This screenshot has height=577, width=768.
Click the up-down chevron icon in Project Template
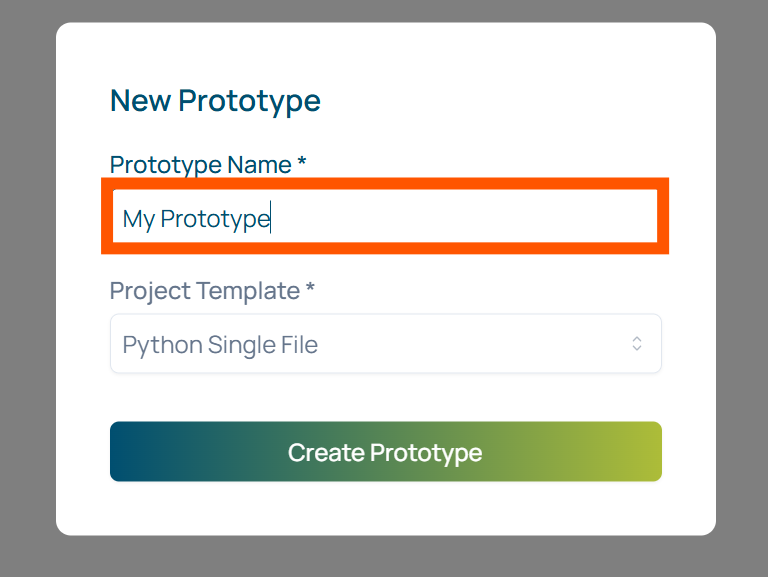pyautogui.click(x=637, y=344)
